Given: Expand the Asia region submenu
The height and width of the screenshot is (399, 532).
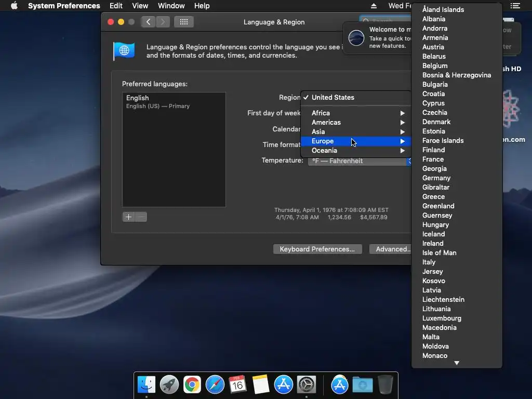Looking at the screenshot, I should [x=355, y=131].
